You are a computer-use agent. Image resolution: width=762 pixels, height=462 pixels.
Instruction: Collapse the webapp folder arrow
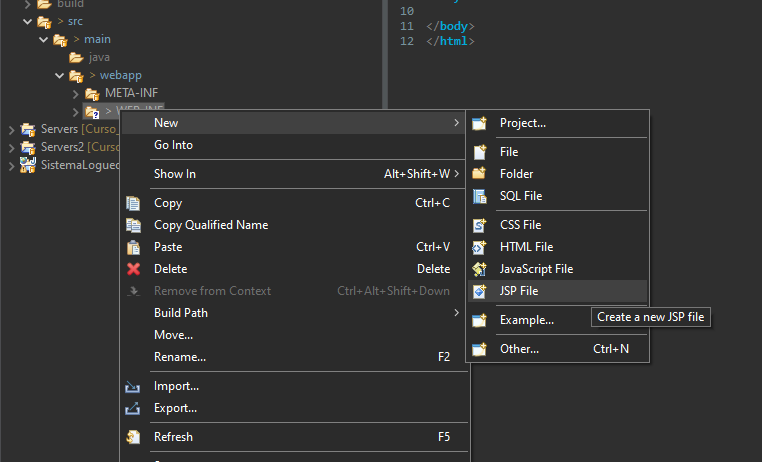pyautogui.click(x=60, y=75)
